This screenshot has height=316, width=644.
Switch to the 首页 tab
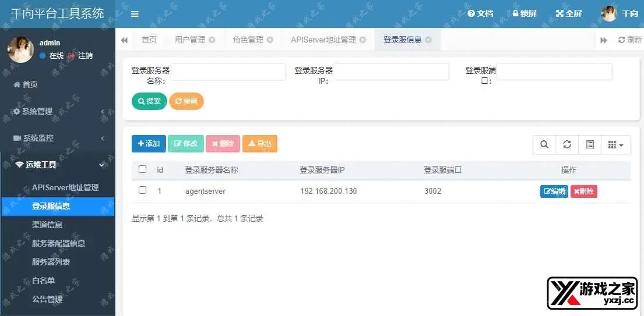click(149, 40)
